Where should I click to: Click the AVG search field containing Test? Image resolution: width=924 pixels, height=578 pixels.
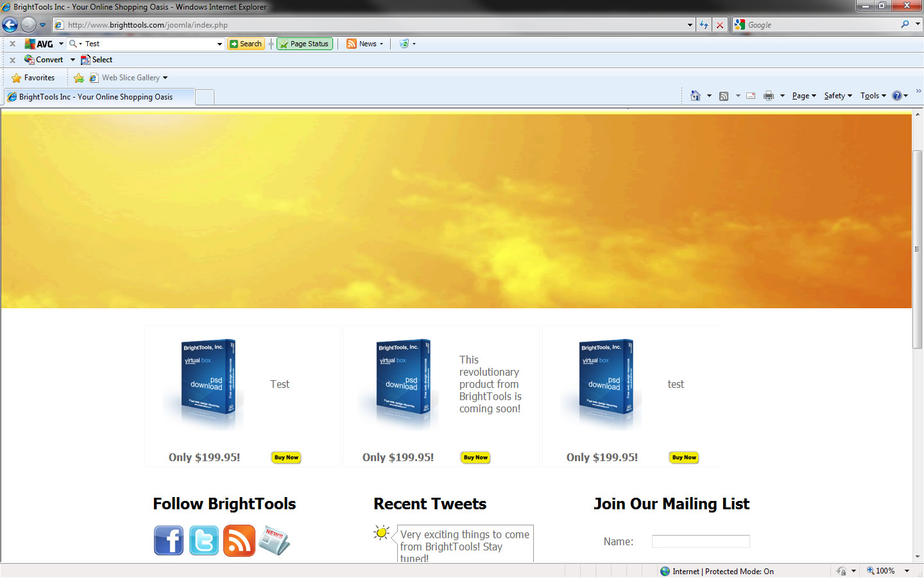[x=149, y=44]
